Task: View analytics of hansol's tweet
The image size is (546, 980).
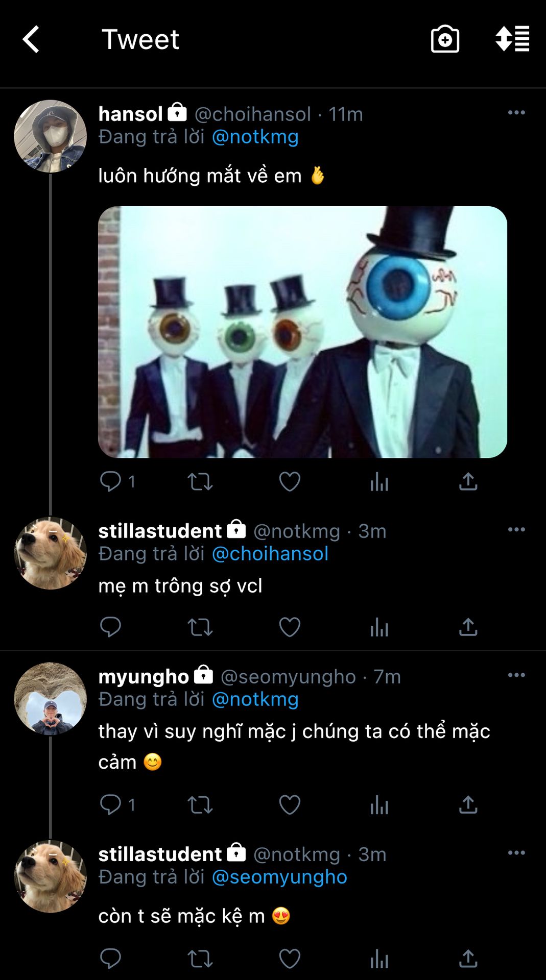Action: pos(379,481)
